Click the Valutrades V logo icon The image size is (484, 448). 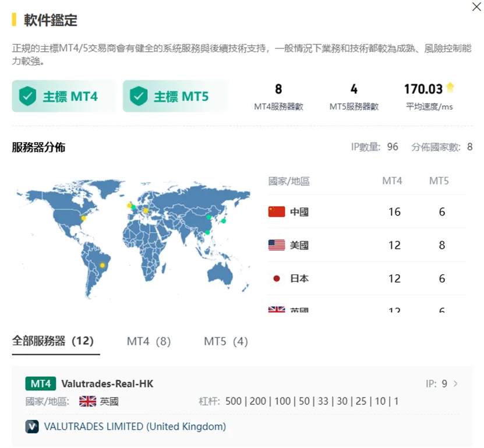32,426
